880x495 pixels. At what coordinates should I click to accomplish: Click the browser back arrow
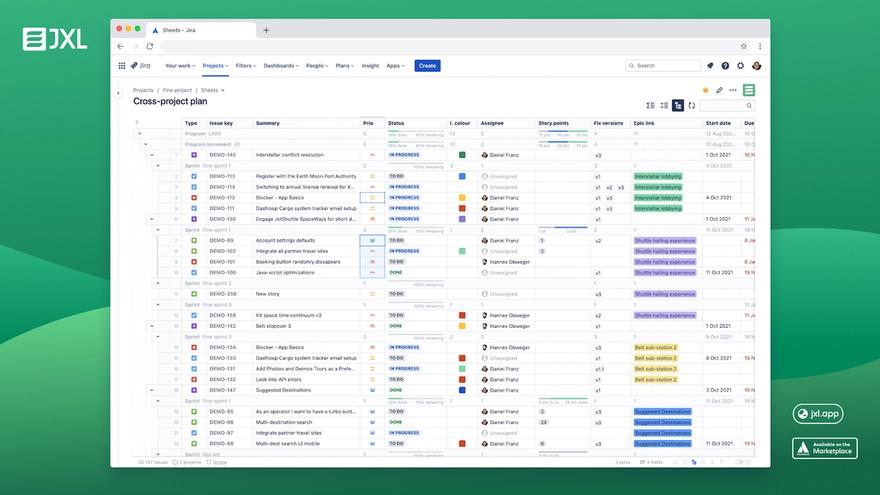pos(121,46)
